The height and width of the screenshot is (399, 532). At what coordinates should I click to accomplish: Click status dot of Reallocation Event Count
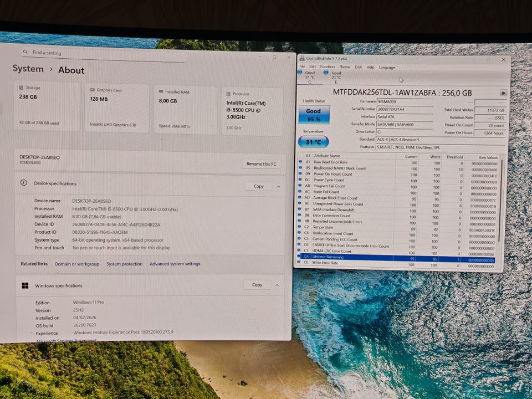[x=299, y=233]
